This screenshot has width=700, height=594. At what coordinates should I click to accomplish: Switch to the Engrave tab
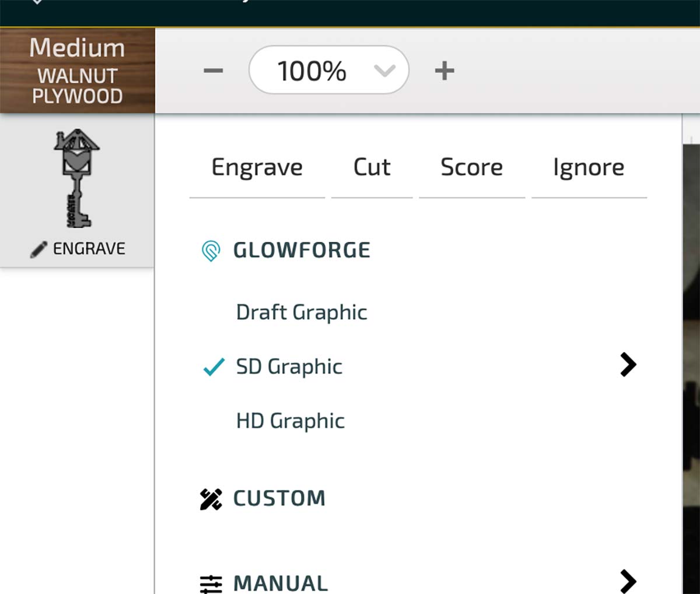pyautogui.click(x=257, y=168)
